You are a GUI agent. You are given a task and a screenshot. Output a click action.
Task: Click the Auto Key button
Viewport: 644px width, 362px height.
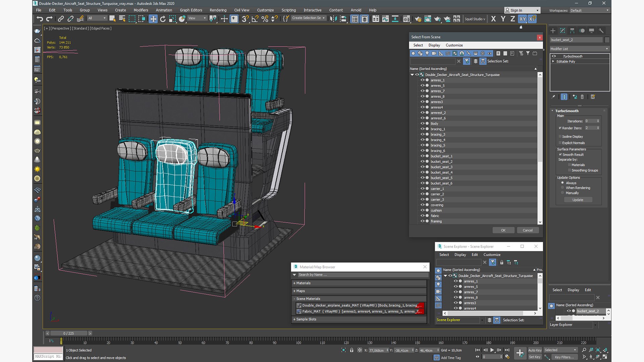[535, 350]
